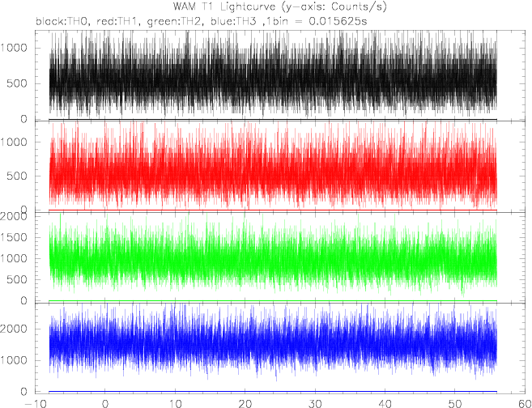Click the green TH2 lightcurve panel
532x408 pixels.
pyautogui.click(x=280, y=257)
